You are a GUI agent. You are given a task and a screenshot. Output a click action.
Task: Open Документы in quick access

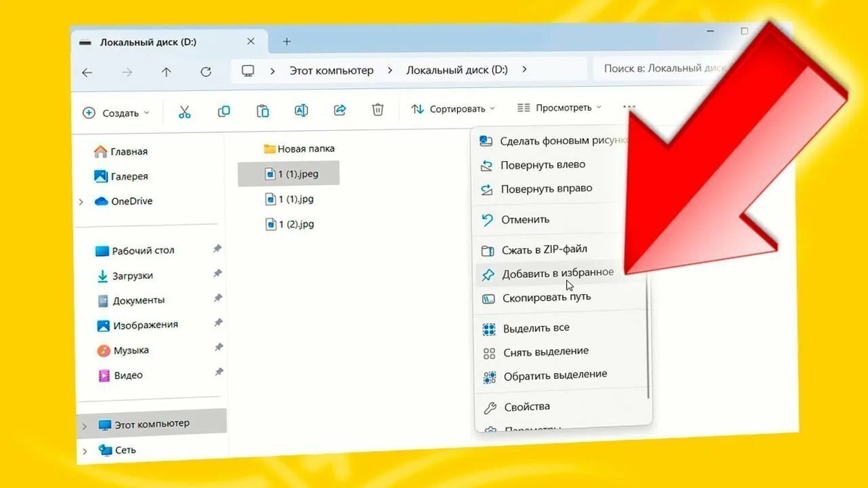tap(130, 301)
